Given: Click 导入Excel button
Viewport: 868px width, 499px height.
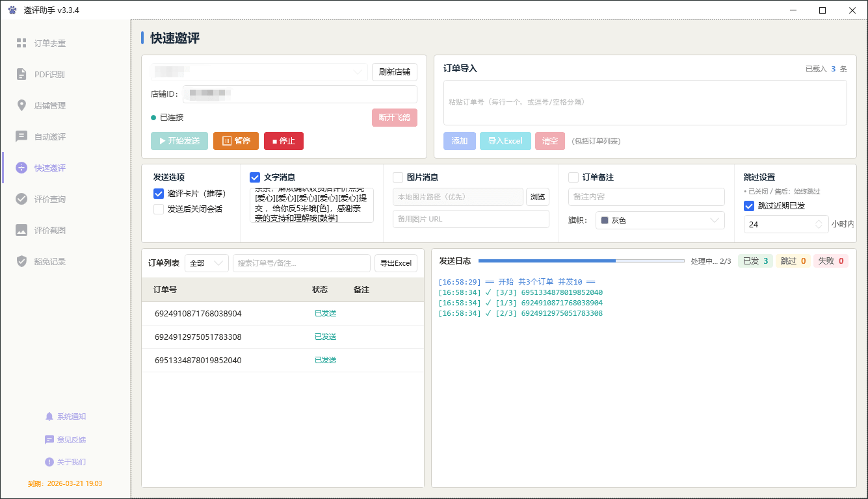Looking at the screenshot, I should point(505,141).
